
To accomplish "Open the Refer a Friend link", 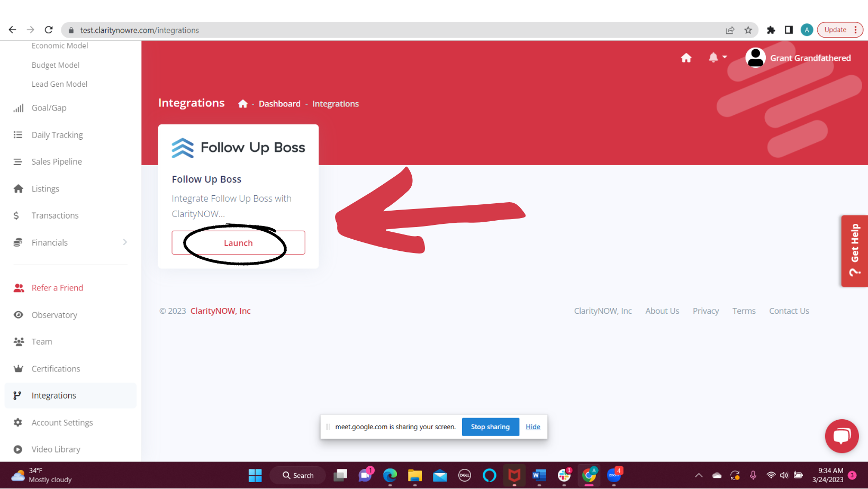I will pyautogui.click(x=57, y=288).
